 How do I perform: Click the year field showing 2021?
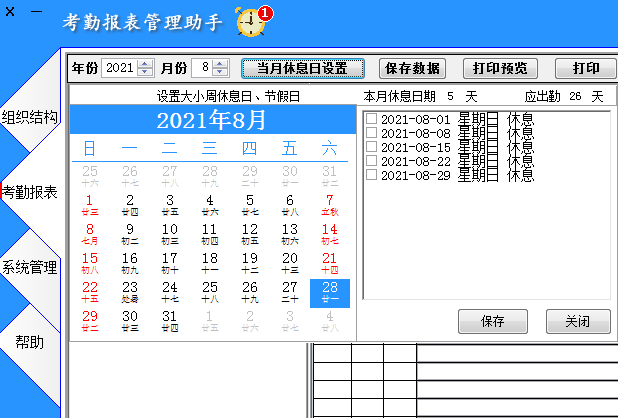click(x=120, y=68)
